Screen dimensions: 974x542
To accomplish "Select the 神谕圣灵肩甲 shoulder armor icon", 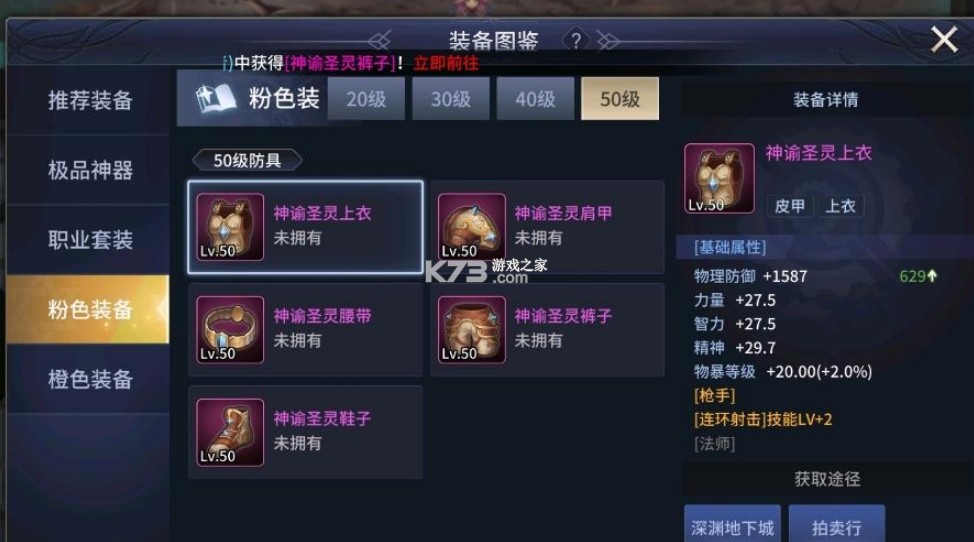I will [x=471, y=227].
